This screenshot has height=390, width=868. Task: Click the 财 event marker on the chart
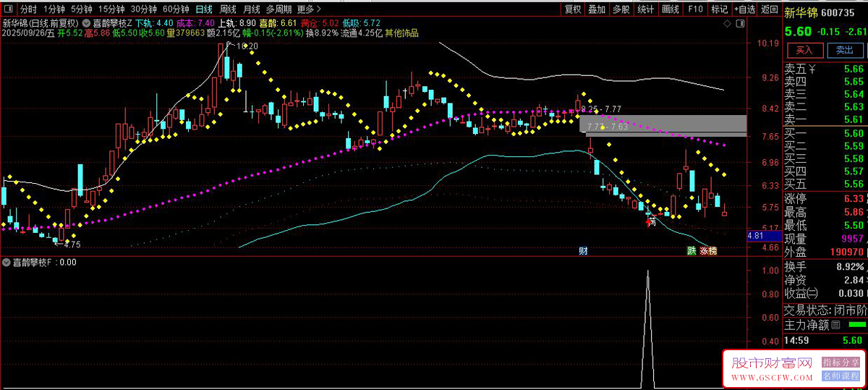(583, 251)
